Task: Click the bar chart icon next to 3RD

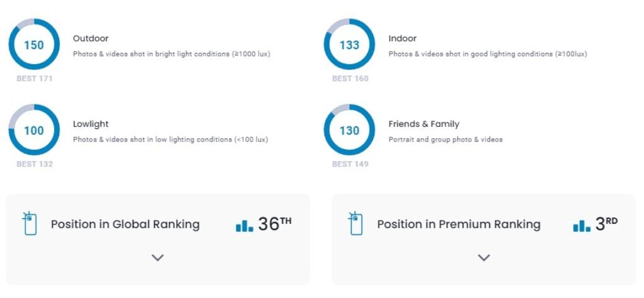Action: coord(582,226)
